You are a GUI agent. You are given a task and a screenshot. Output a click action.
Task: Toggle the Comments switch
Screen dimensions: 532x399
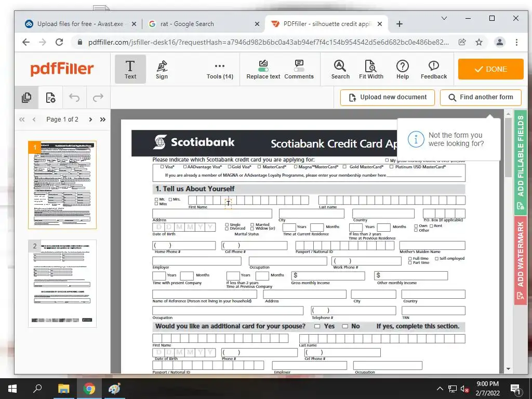tap(299, 70)
